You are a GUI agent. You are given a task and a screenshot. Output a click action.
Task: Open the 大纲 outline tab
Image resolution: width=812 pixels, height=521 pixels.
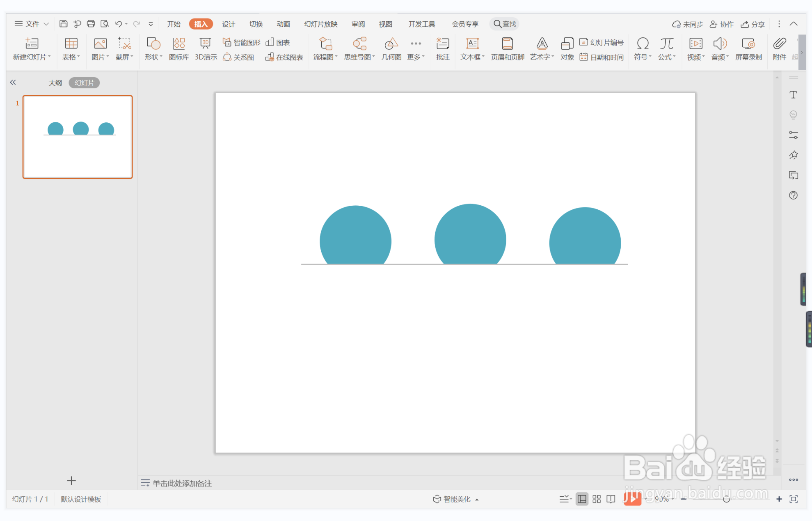click(x=55, y=83)
